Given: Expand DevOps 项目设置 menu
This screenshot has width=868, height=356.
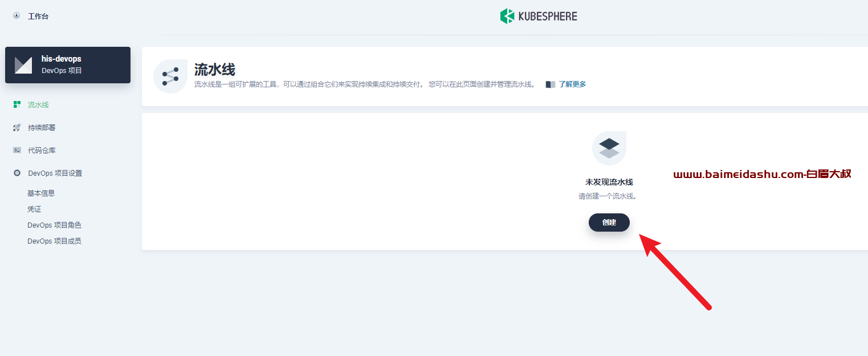Looking at the screenshot, I should click(55, 173).
